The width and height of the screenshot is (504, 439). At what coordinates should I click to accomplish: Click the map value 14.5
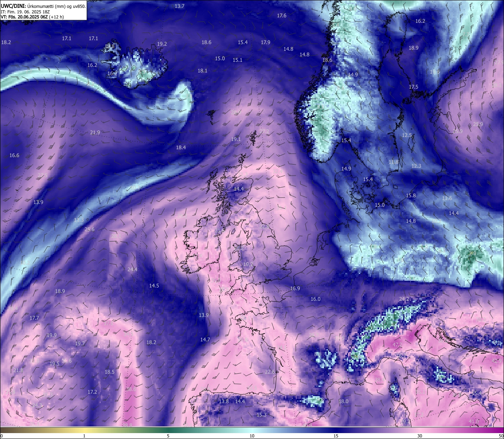coord(154,286)
